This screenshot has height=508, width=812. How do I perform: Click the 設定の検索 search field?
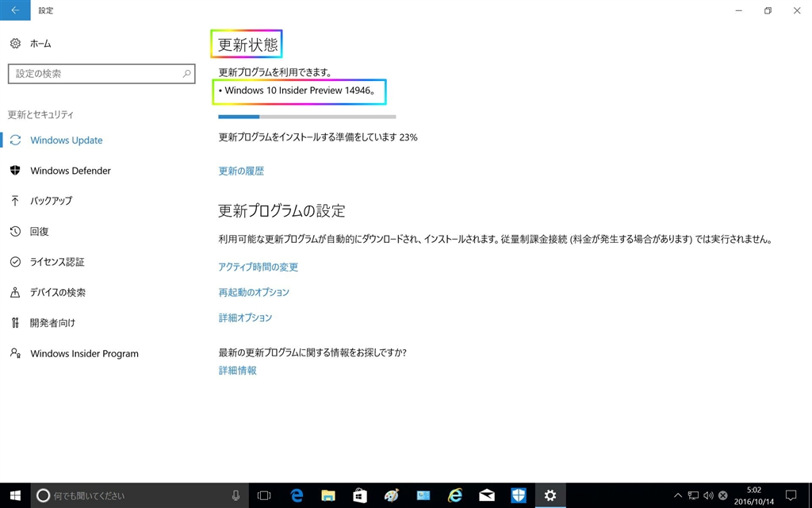tap(101, 74)
